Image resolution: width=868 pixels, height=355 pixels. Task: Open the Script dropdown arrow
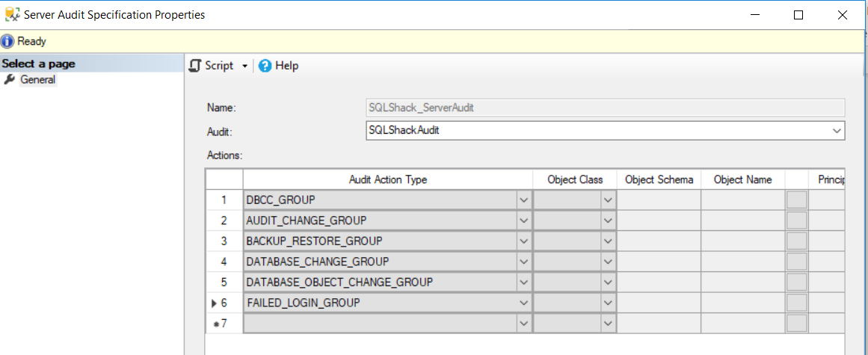pos(244,66)
